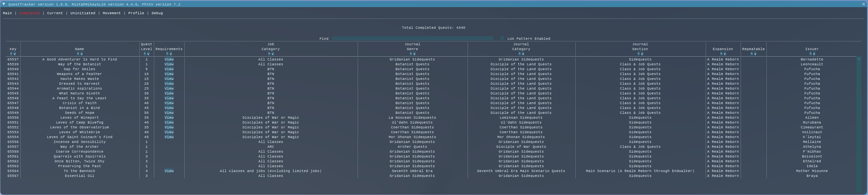This screenshot has height=195, width=868.
Task: Sort Job Category descending arrow
Action: click(273, 54)
